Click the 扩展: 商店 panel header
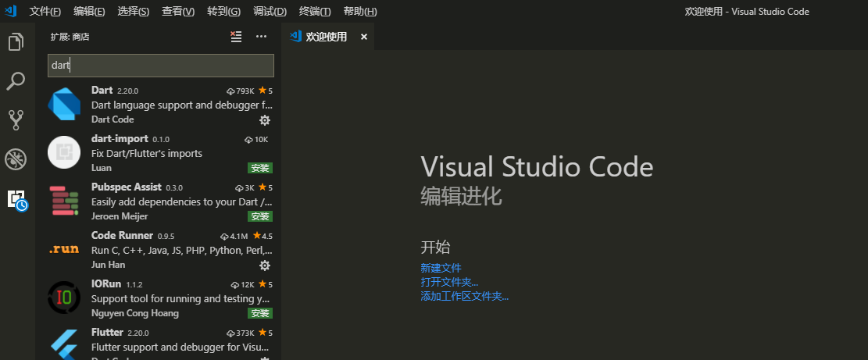This screenshot has height=360, width=868. click(70, 37)
